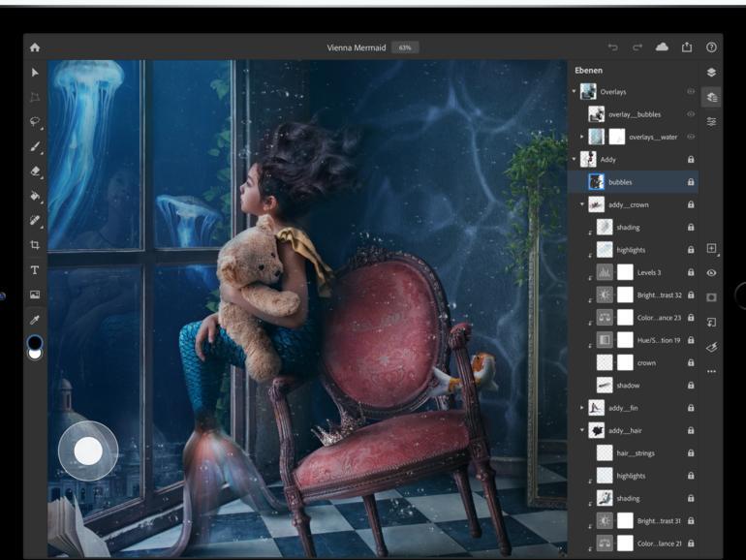Collapse the addy_crown group

pos(582,204)
